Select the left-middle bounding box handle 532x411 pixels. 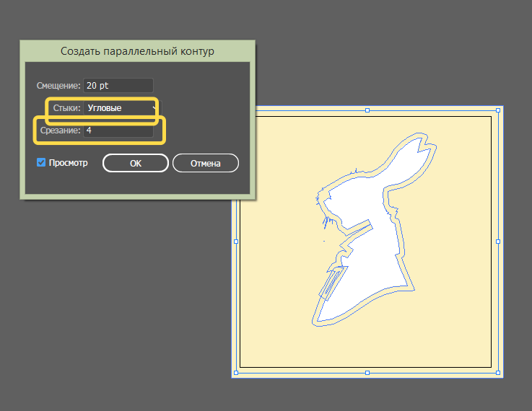pos(236,242)
